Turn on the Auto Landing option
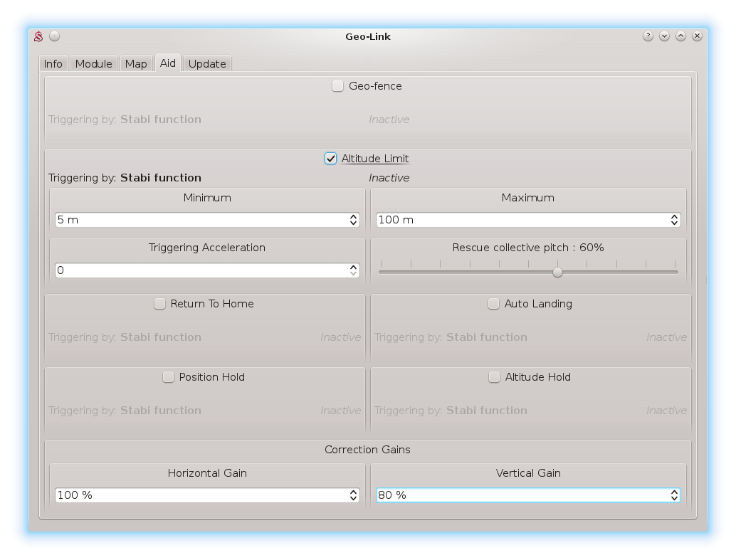Screen dimensions: 736x560 [494, 304]
